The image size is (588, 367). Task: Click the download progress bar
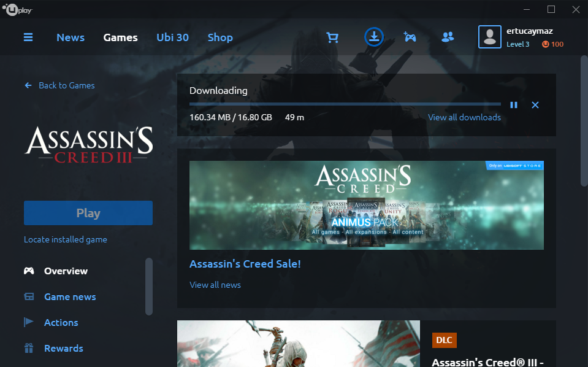tap(345, 104)
